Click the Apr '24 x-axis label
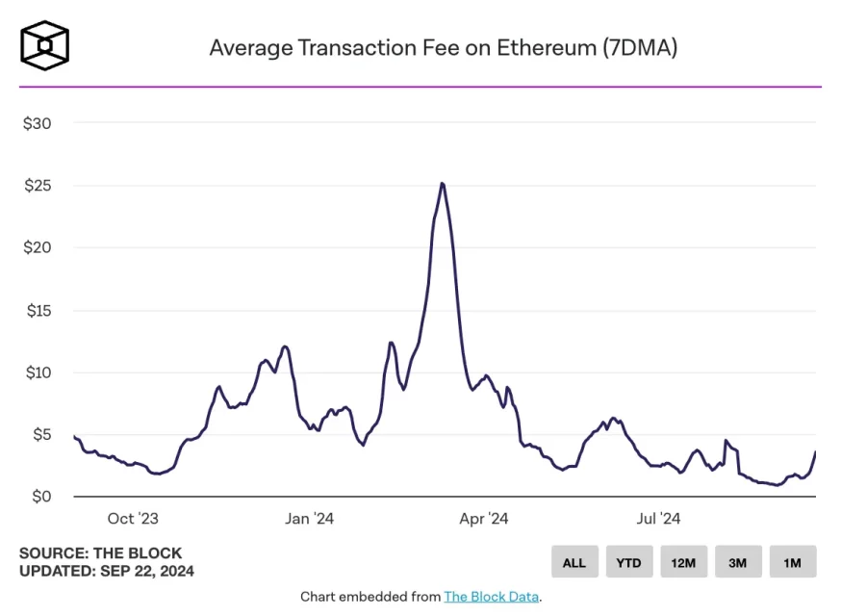This screenshot has height=616, width=841. click(484, 519)
